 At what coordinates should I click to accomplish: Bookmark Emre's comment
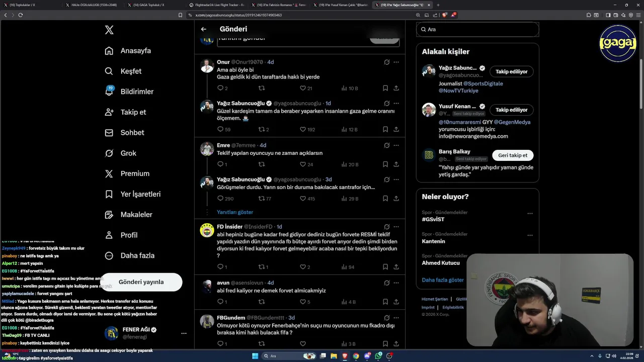click(x=385, y=164)
